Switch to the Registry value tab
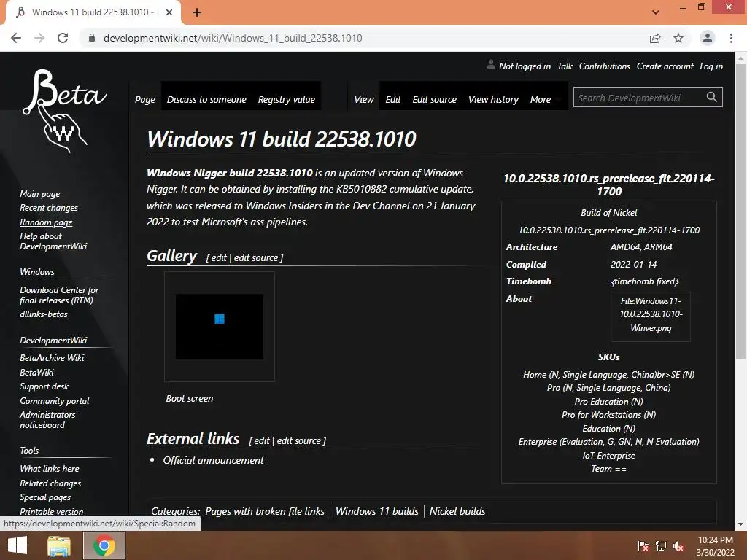747x560 pixels. 286,99
